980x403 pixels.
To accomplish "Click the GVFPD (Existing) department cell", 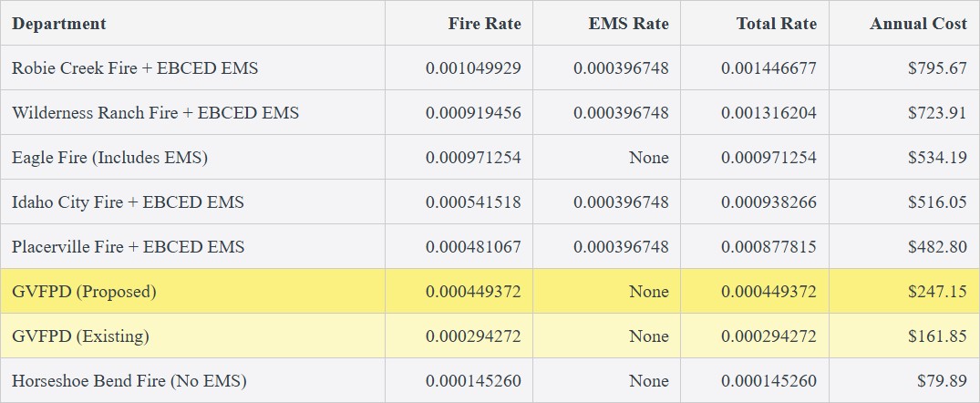I will pos(80,336).
